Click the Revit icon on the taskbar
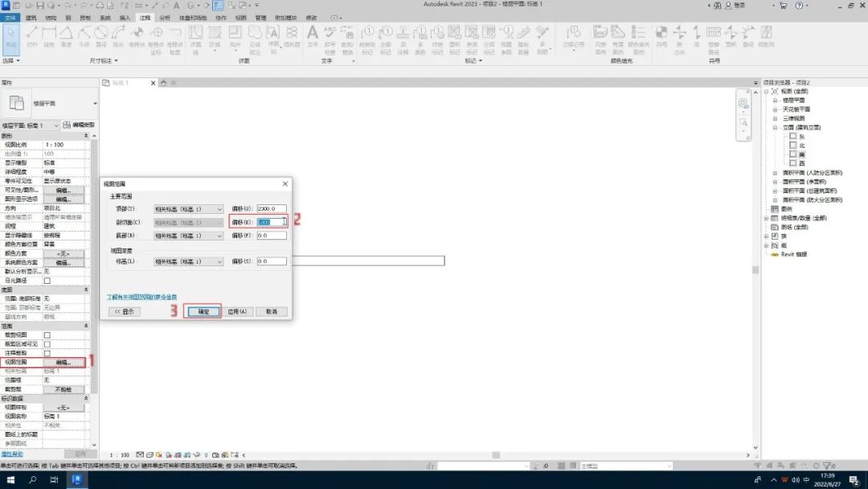Image resolution: width=868 pixels, height=489 pixels. click(x=76, y=480)
